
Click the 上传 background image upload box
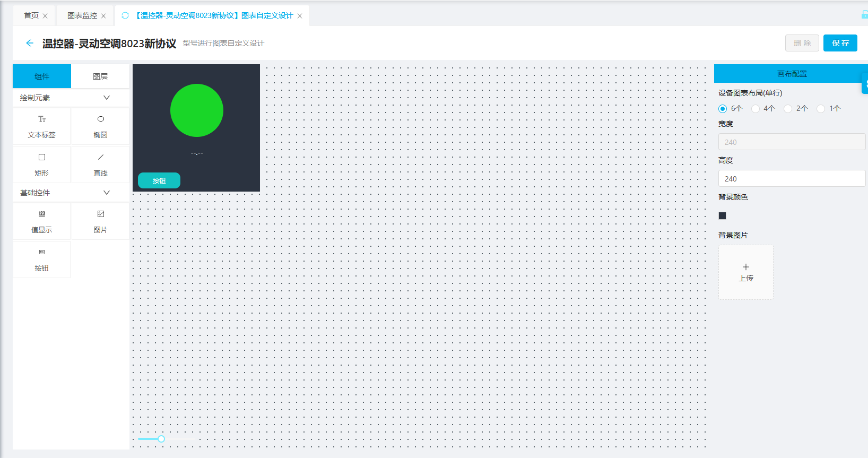(745, 272)
